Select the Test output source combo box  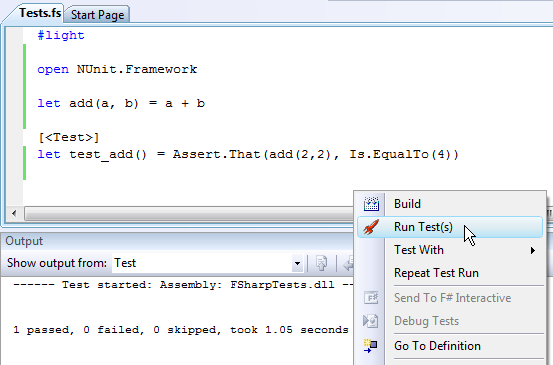pyautogui.click(x=207, y=263)
